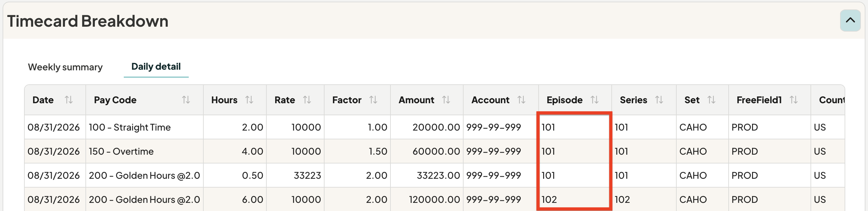Sort by the Set column icon
The height and width of the screenshot is (211, 868).
(x=711, y=100)
